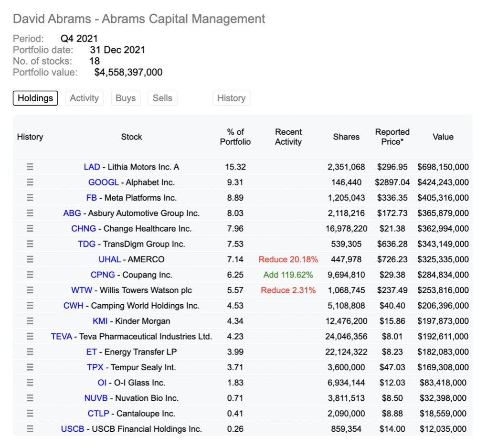This screenshot has height=448, width=487.
Task: Click 'Reduce 20.18%' activity text
Action: pos(288,259)
